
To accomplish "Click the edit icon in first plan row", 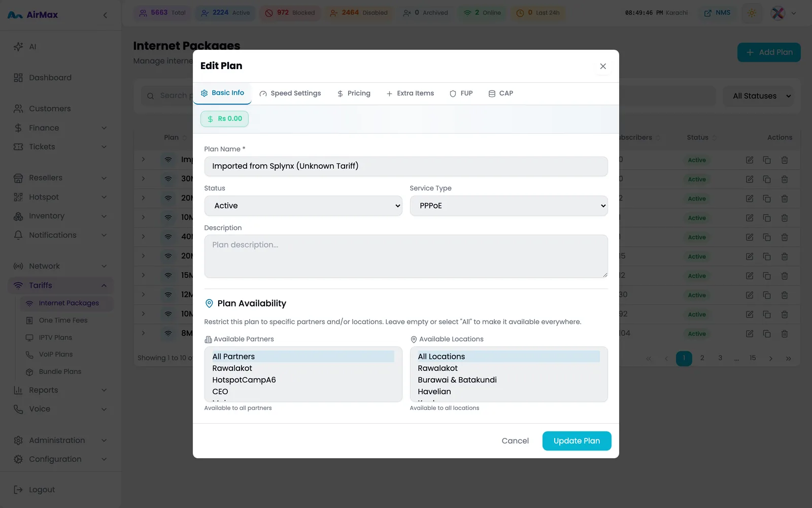I will tap(750, 160).
